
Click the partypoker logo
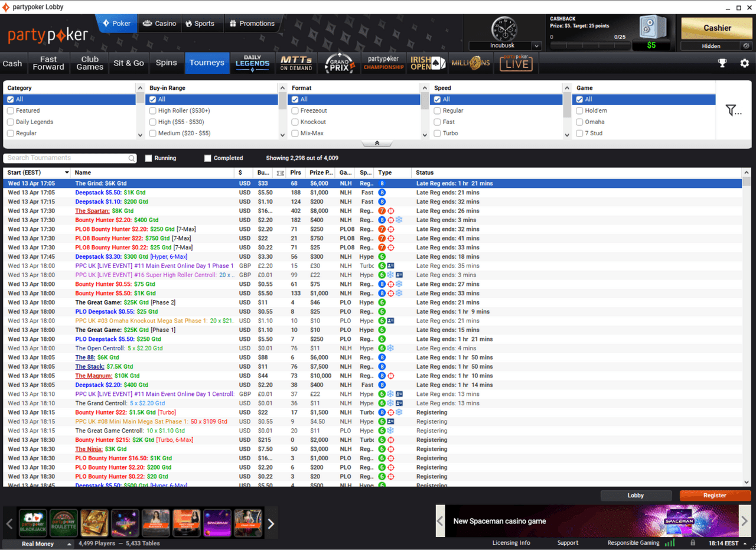click(48, 35)
